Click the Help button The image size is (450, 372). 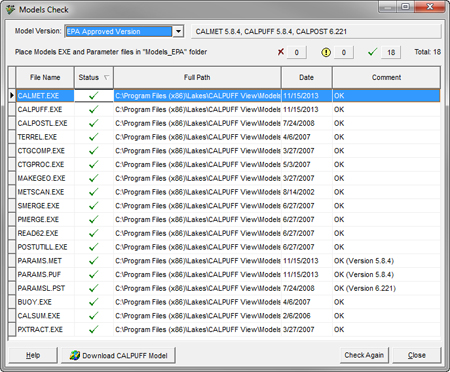[33, 355]
